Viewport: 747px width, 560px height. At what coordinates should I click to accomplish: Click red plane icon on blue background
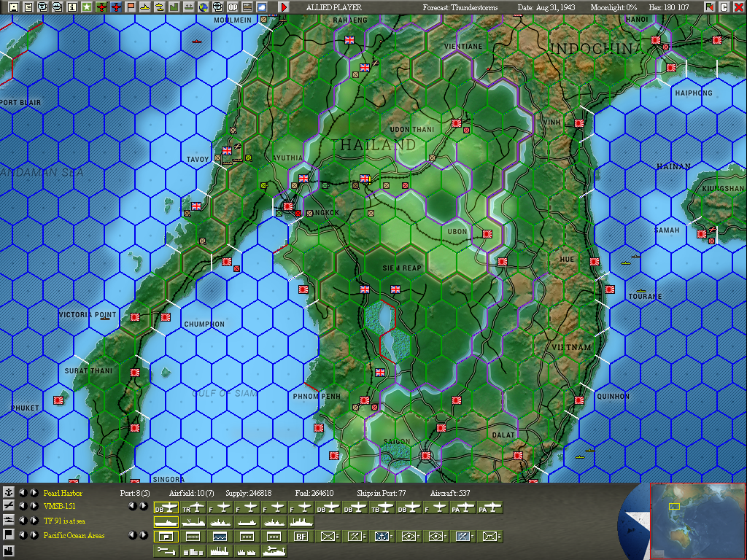(116, 7)
